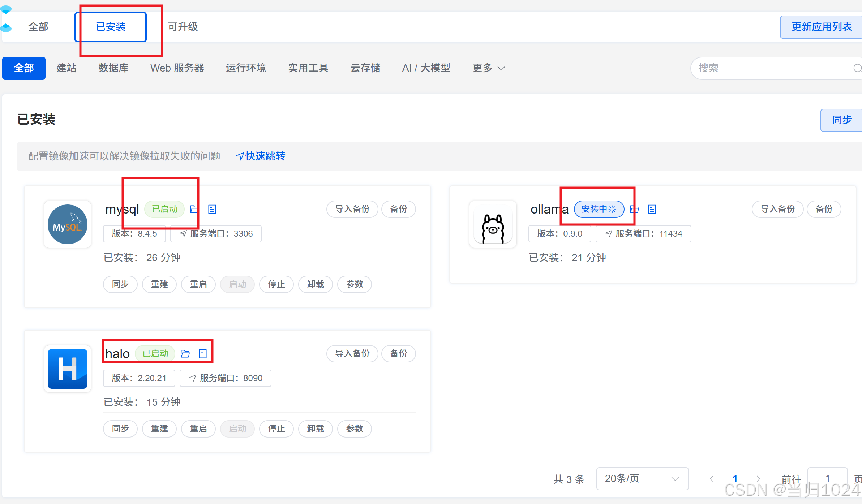Expand the 更多 categories dropdown
This screenshot has height=504, width=862.
(488, 68)
